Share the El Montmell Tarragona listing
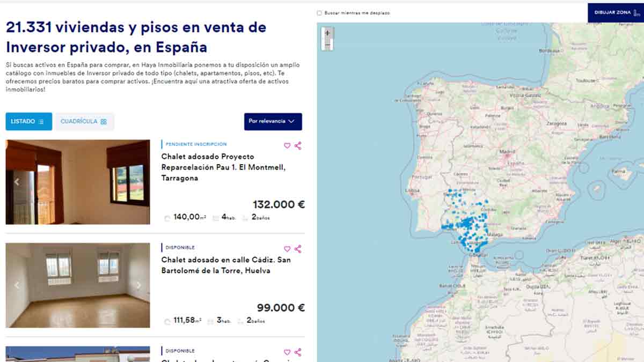 click(x=298, y=145)
